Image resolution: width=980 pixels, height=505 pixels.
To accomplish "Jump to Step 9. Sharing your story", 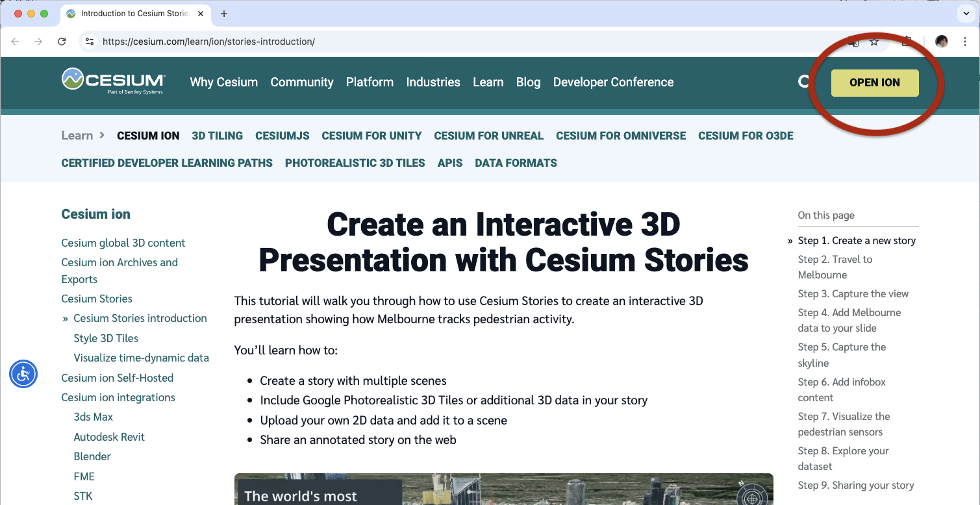I will 856,485.
